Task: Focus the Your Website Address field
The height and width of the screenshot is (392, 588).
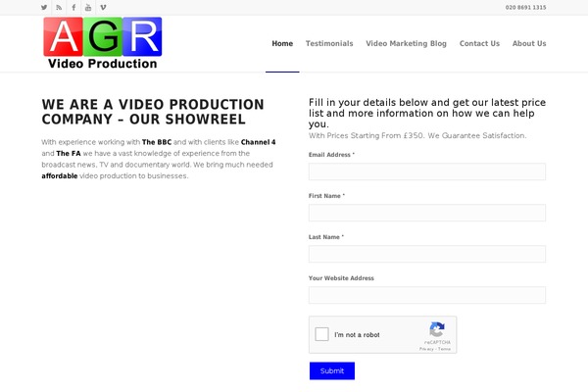Action: click(x=427, y=295)
